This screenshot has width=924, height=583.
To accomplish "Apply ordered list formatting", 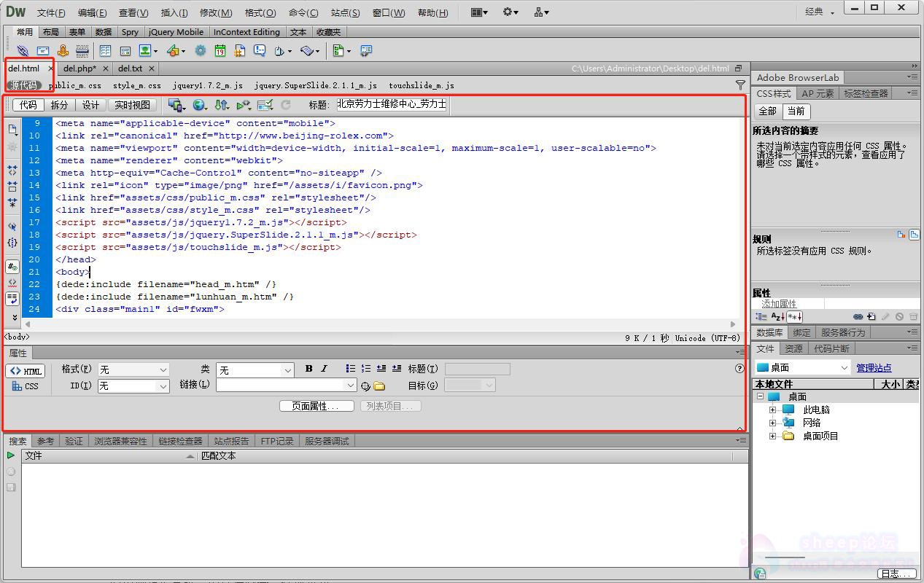I will click(x=366, y=369).
